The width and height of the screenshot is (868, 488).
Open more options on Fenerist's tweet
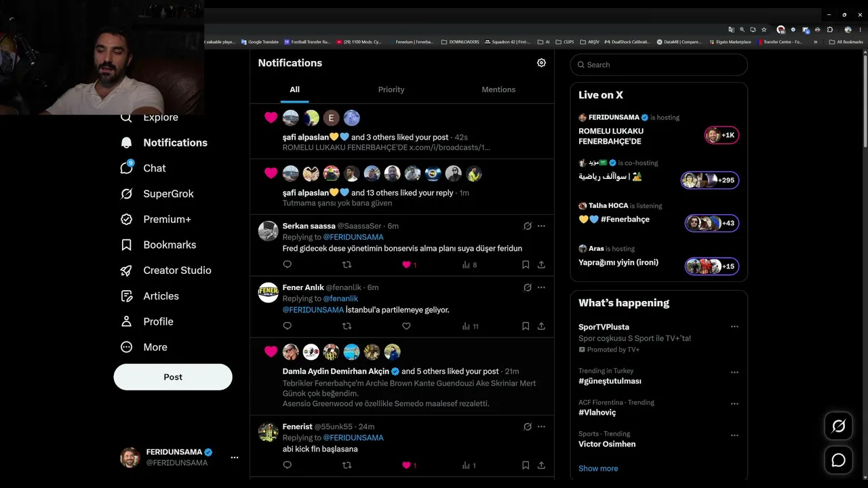point(541,426)
